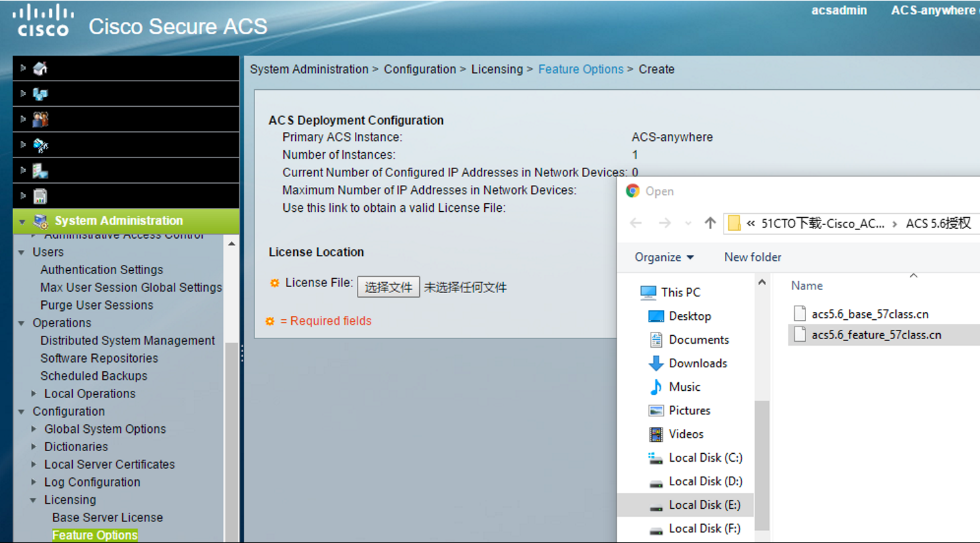Open the Feature Options breadcrumb link
The image size is (980, 543).
coord(581,69)
